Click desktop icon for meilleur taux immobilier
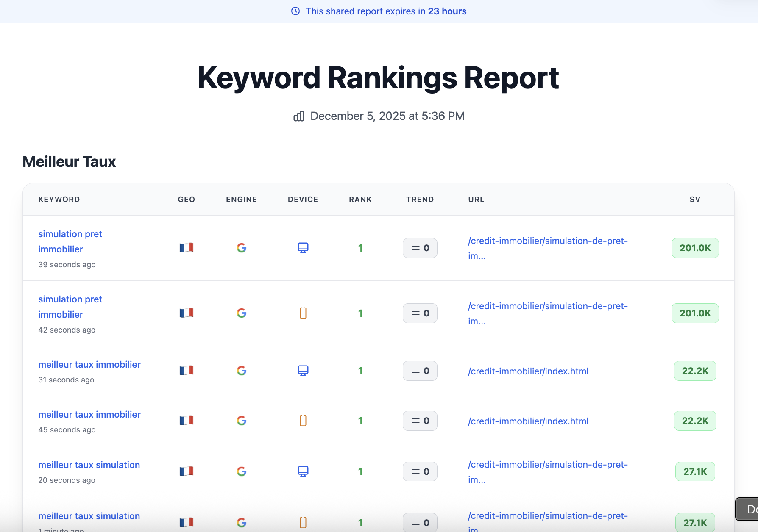This screenshot has width=758, height=532. [x=303, y=371]
